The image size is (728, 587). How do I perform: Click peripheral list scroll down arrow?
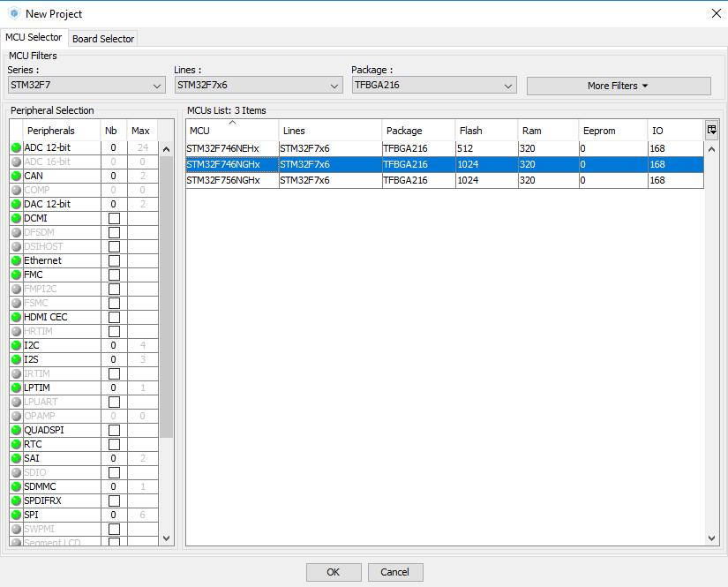[x=166, y=538]
